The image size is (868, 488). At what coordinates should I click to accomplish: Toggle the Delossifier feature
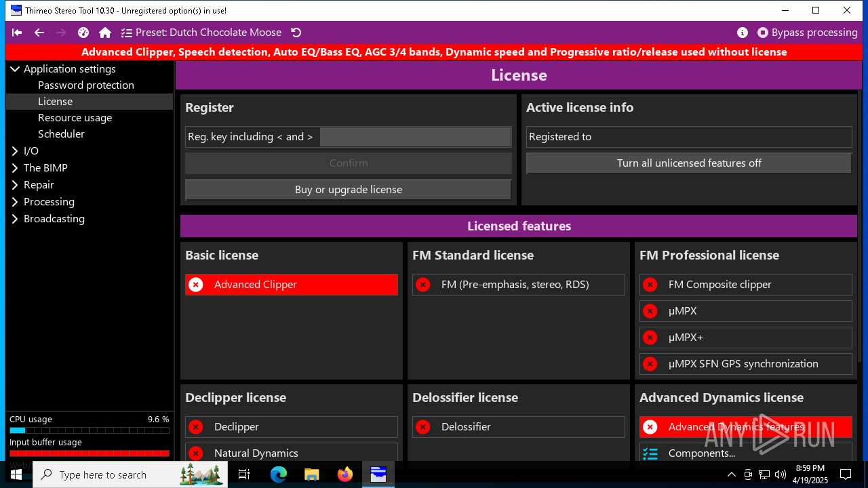(x=519, y=427)
